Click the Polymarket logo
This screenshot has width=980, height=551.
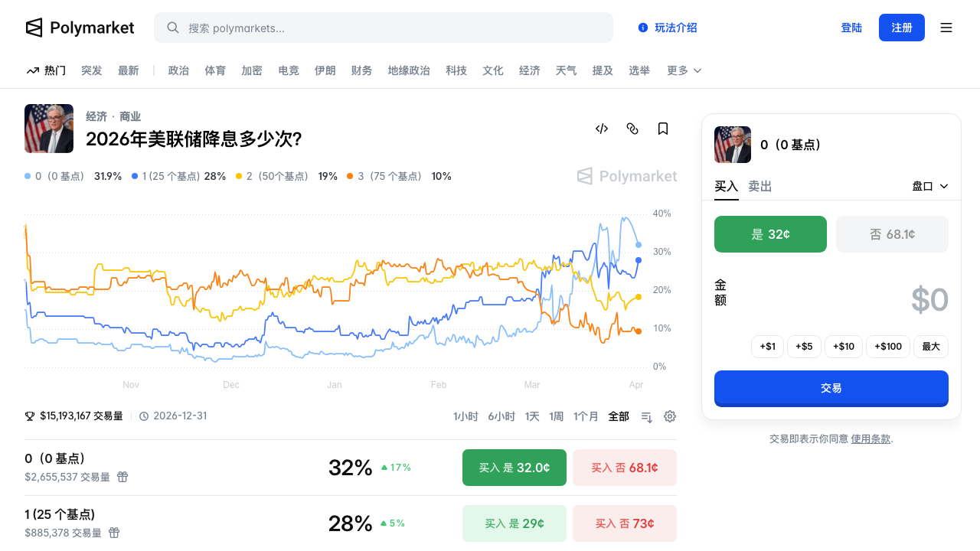80,28
